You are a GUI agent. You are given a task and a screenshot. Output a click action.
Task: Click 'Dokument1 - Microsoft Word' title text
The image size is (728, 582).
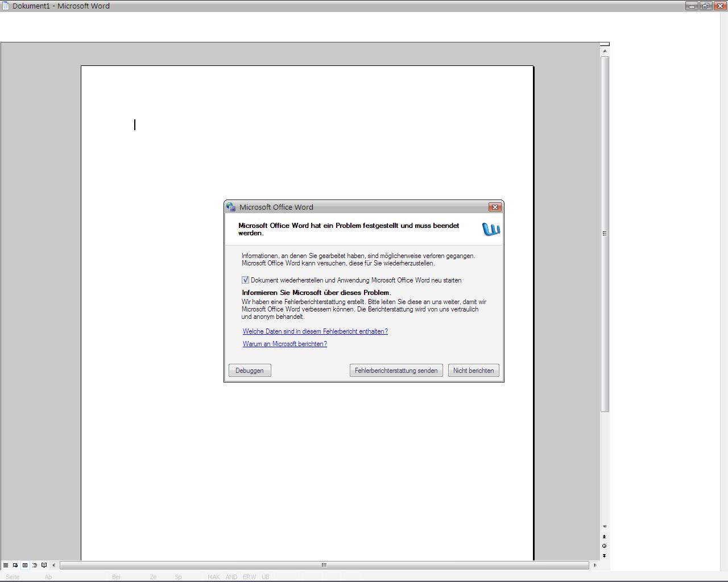pyautogui.click(x=61, y=6)
